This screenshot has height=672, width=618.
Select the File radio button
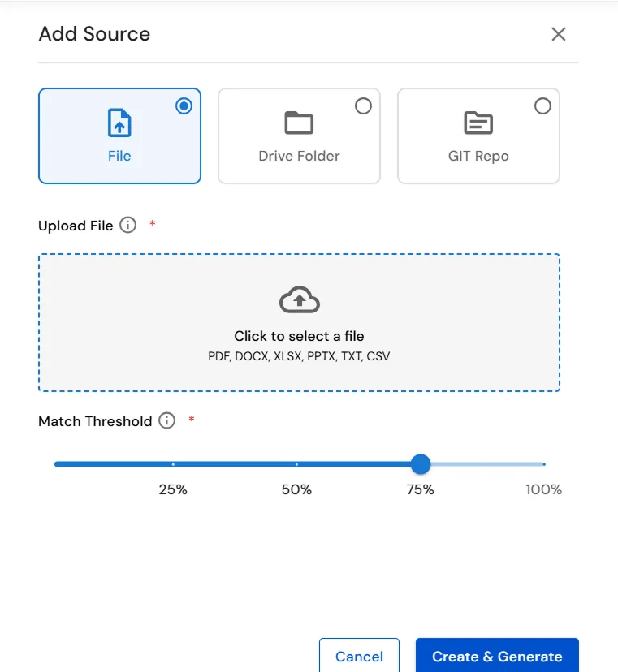pos(184,106)
